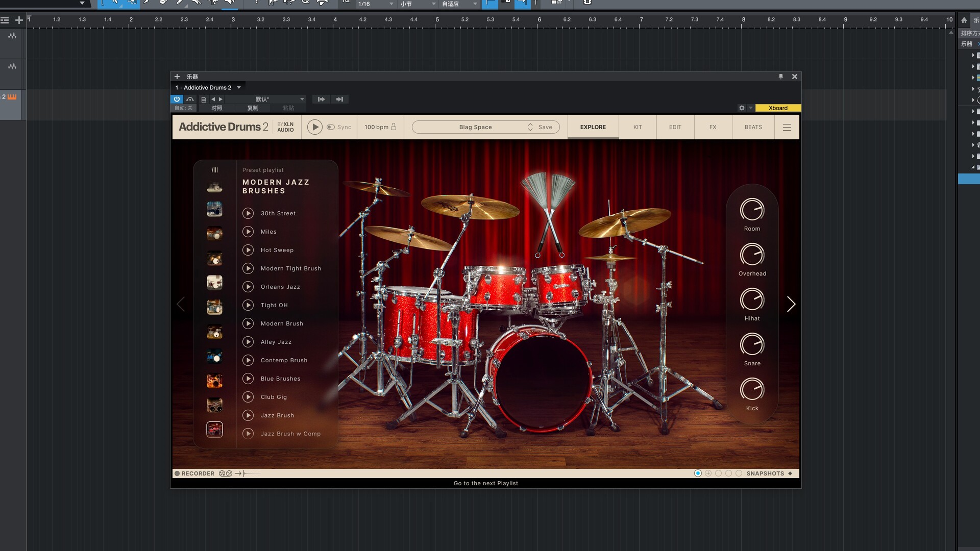Open the Xboard button
980x551 pixels.
coord(778,108)
